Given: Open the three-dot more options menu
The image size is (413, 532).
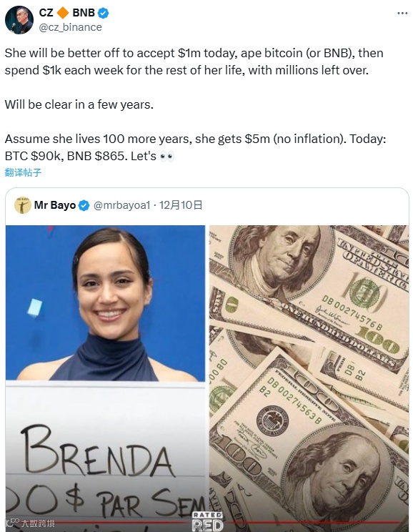Looking at the screenshot, I should pos(402,13).
